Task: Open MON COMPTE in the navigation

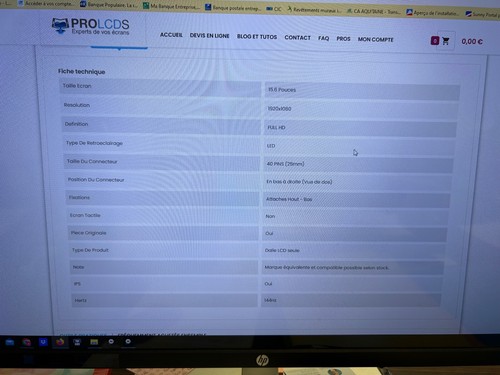Action: pyautogui.click(x=375, y=39)
